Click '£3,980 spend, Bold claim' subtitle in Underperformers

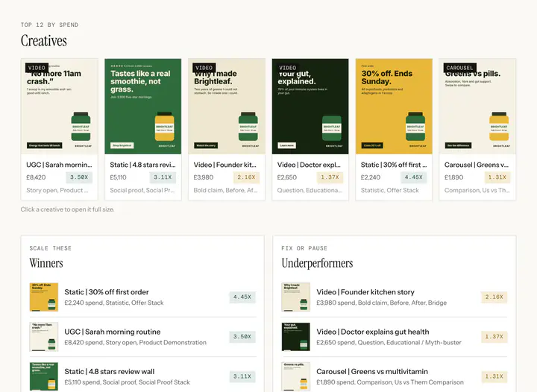point(382,303)
